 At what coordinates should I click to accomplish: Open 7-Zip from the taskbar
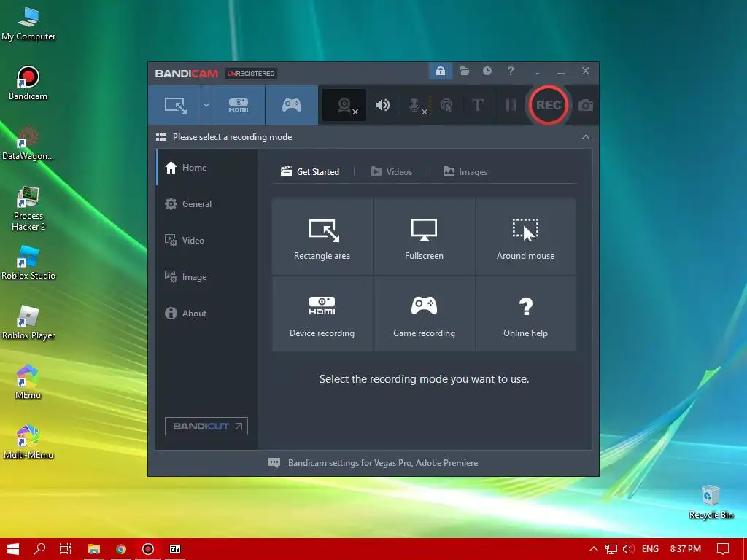175,549
